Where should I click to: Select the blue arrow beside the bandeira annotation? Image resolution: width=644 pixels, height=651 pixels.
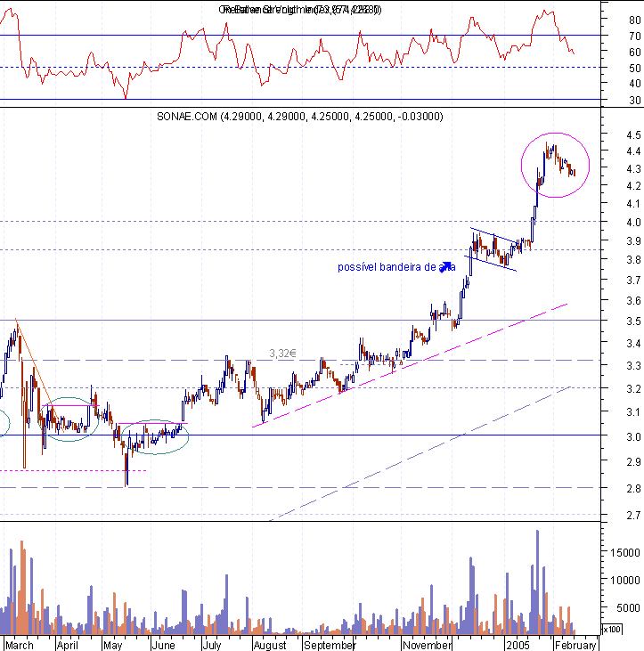446,266
